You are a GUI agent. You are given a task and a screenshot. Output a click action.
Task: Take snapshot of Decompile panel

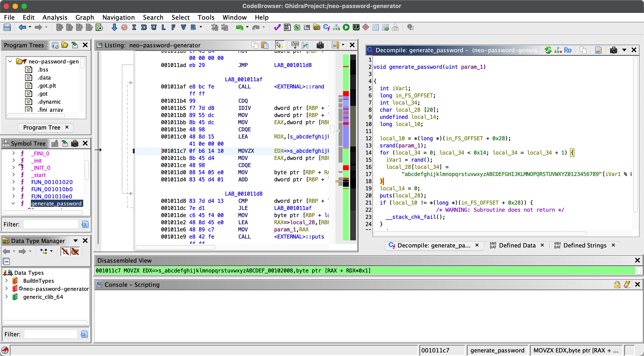tap(613, 50)
